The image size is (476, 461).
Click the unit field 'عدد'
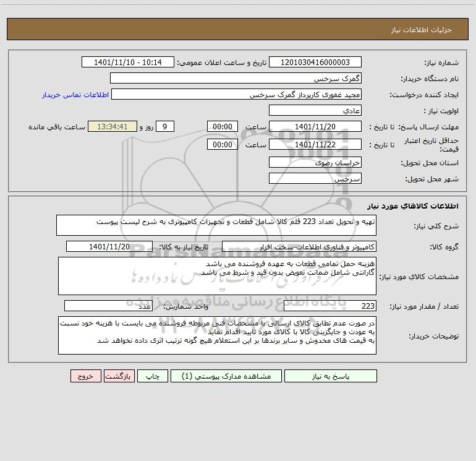click(x=108, y=306)
